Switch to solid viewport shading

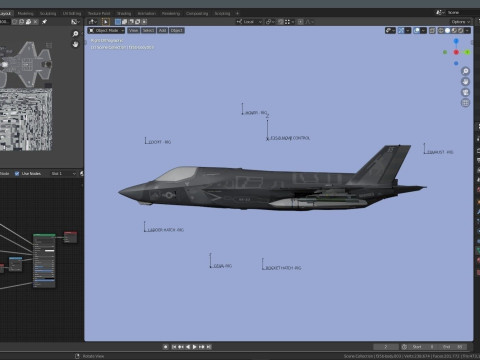[x=447, y=30]
